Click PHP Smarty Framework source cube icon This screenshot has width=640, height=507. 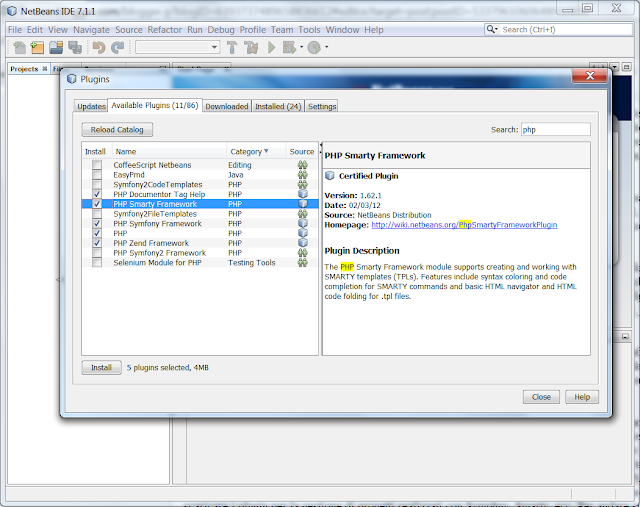[302, 204]
